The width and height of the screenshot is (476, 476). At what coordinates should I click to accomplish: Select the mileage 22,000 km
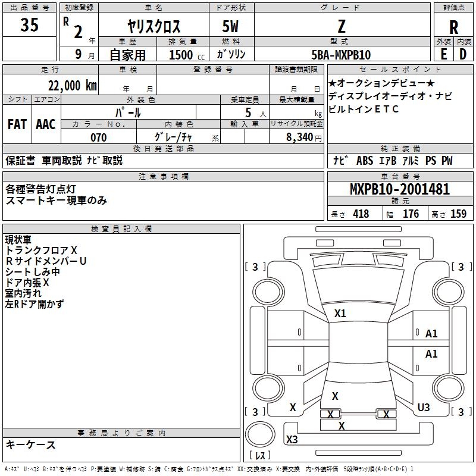point(72,85)
